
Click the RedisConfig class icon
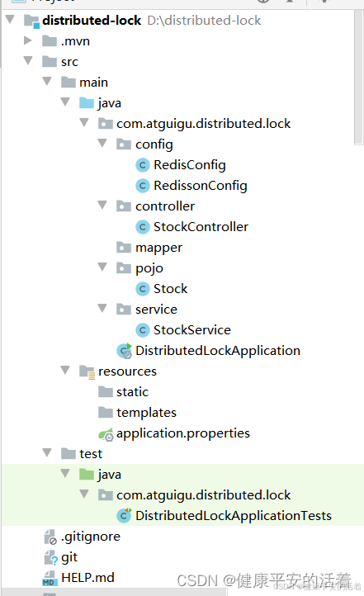tap(143, 165)
